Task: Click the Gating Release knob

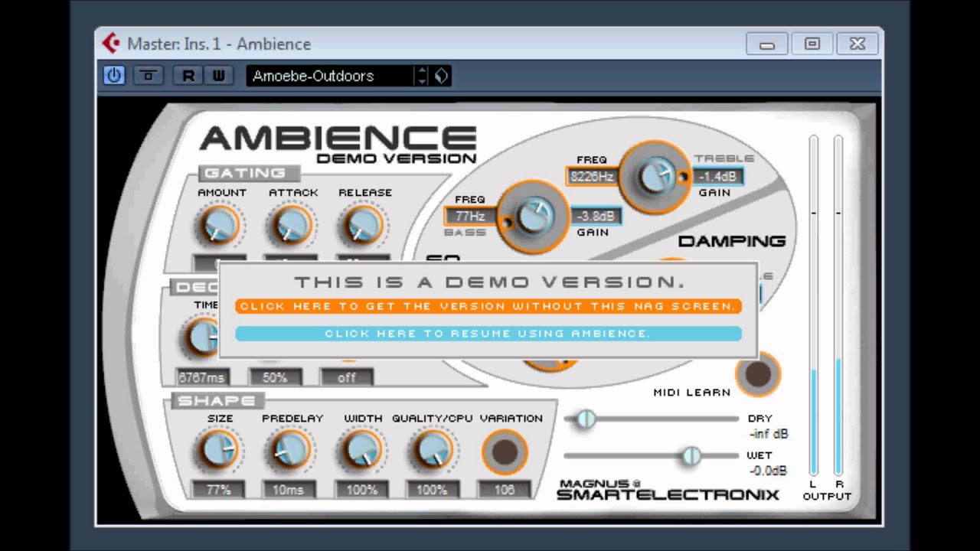Action: point(363,226)
